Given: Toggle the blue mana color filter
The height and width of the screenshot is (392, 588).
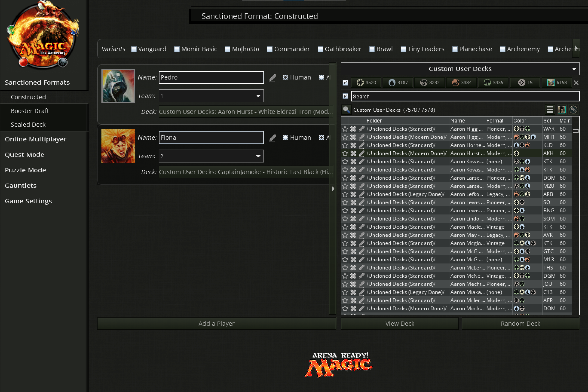Looking at the screenshot, I should [398, 83].
